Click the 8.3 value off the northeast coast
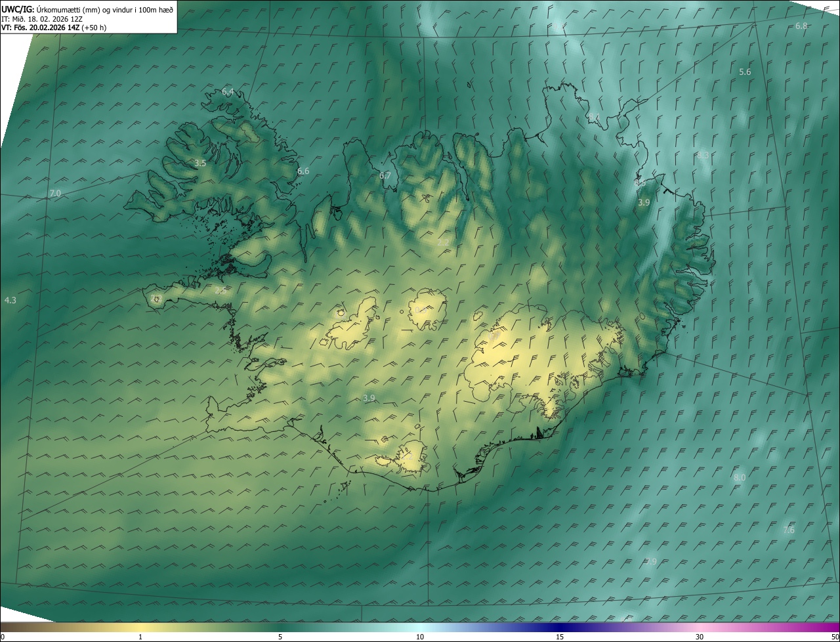The width and height of the screenshot is (840, 642). pyautogui.click(x=703, y=156)
